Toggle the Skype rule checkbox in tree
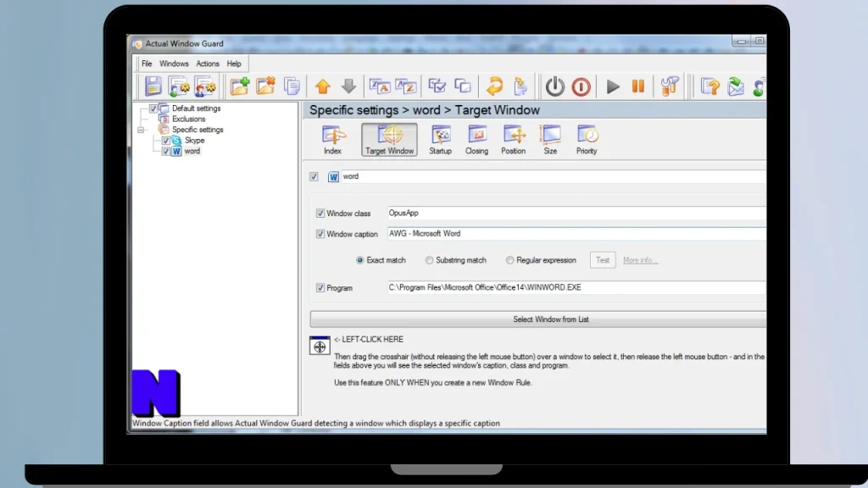The width and height of the screenshot is (868, 488). tap(165, 141)
